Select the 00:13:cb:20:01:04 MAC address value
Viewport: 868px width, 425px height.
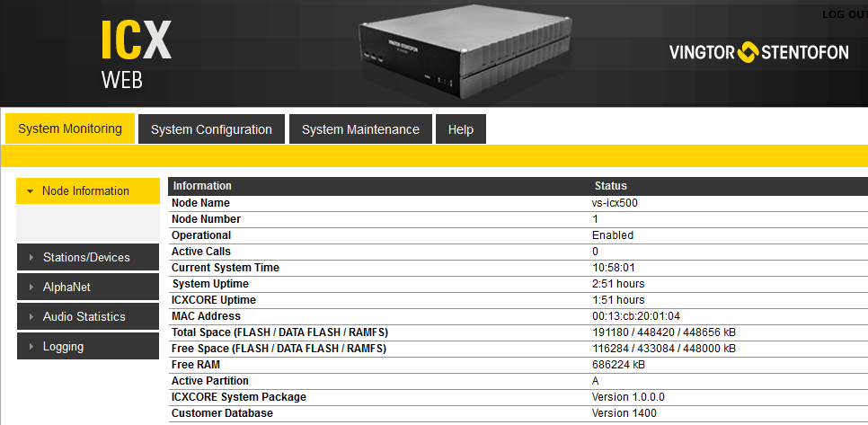[x=636, y=316]
